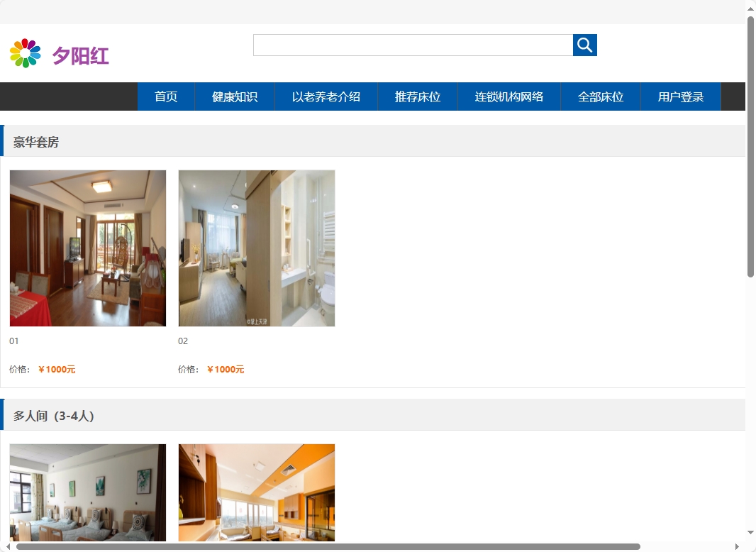This screenshot has height=552, width=756.
Task: Click the 多人间 (3-4人) section header
Action: pos(52,415)
